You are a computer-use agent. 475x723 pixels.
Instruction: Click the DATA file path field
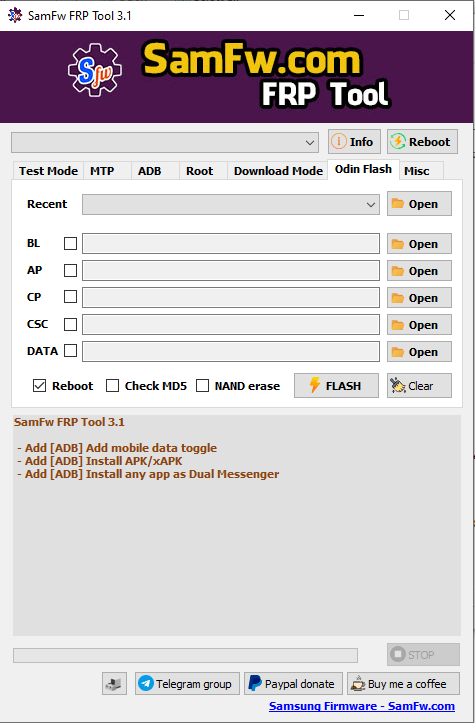coord(231,351)
